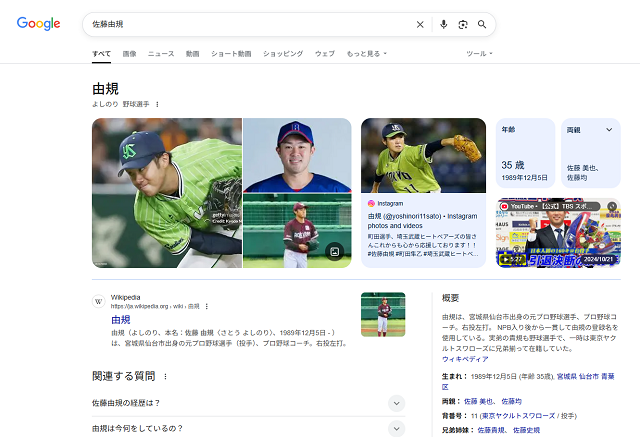
Task: Switch to the 画像 tab
Action: click(x=129, y=53)
